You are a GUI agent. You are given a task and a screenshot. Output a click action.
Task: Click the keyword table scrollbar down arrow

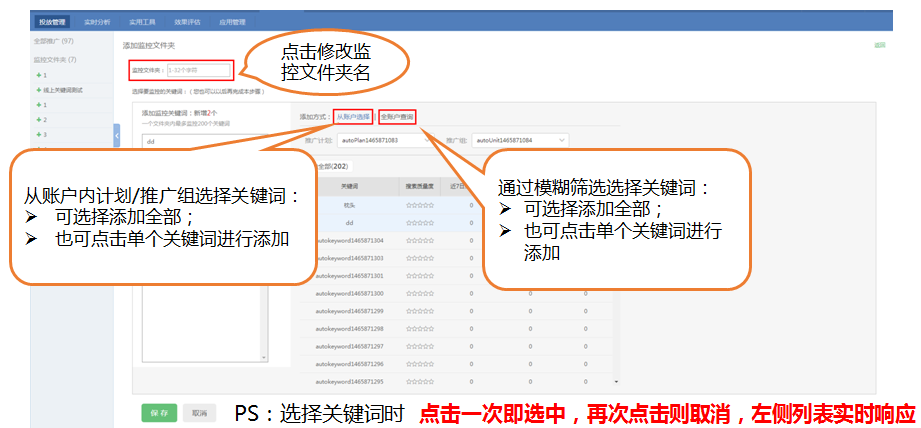(616, 381)
